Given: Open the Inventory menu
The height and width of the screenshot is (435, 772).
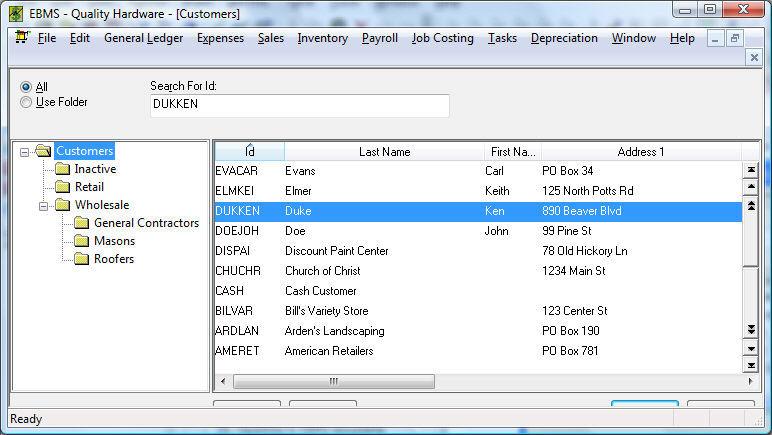Looking at the screenshot, I should 322,38.
